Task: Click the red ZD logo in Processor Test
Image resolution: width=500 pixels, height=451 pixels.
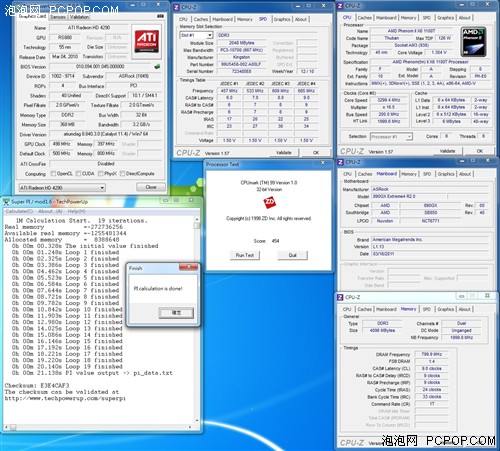Action: tap(269, 202)
